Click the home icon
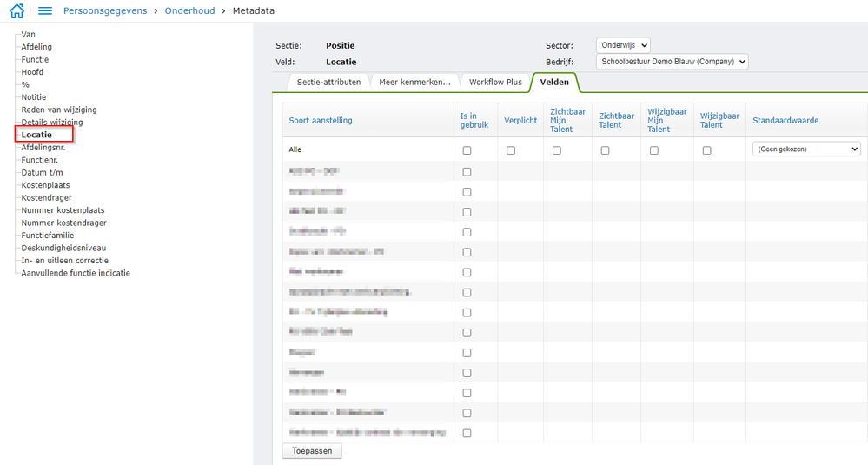This screenshot has width=868, height=465. point(17,10)
